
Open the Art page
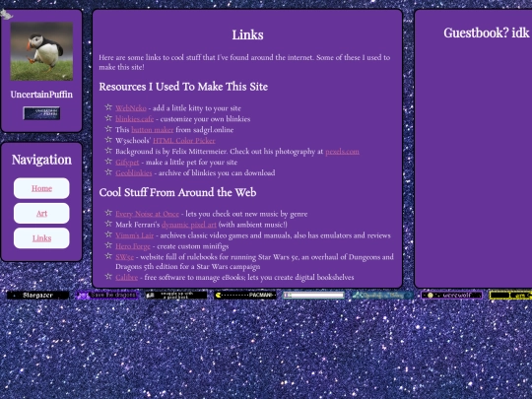tap(41, 214)
